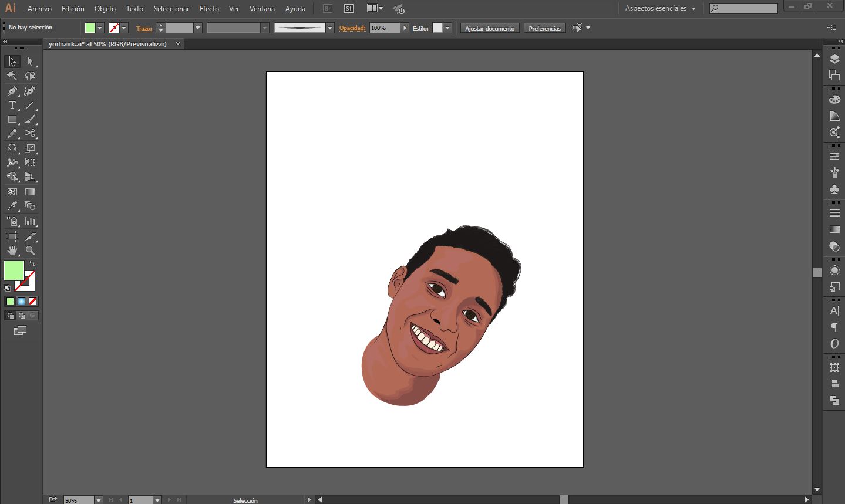Open the Objeto menu
845x504 pixels.
pos(105,9)
